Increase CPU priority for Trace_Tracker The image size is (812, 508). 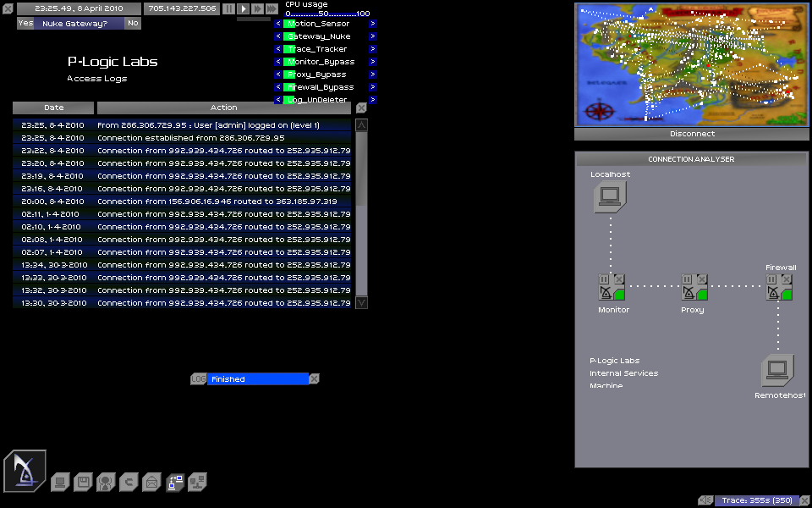point(373,49)
